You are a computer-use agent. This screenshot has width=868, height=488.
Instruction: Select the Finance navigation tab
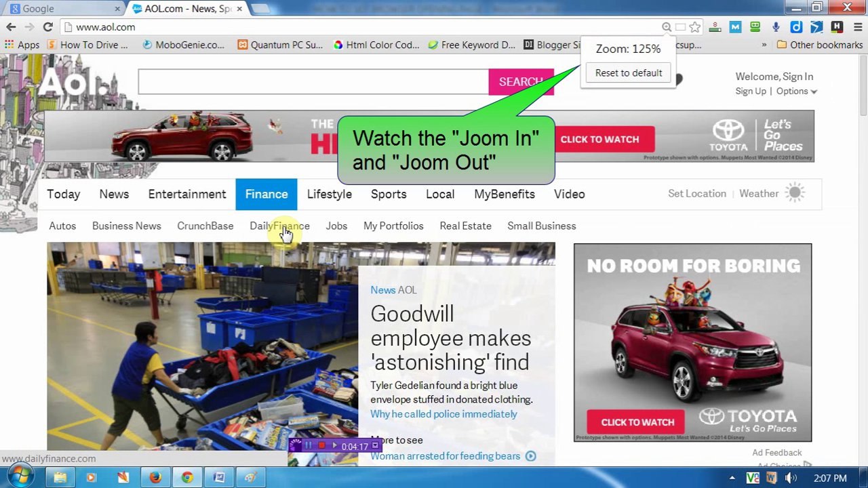(x=267, y=195)
